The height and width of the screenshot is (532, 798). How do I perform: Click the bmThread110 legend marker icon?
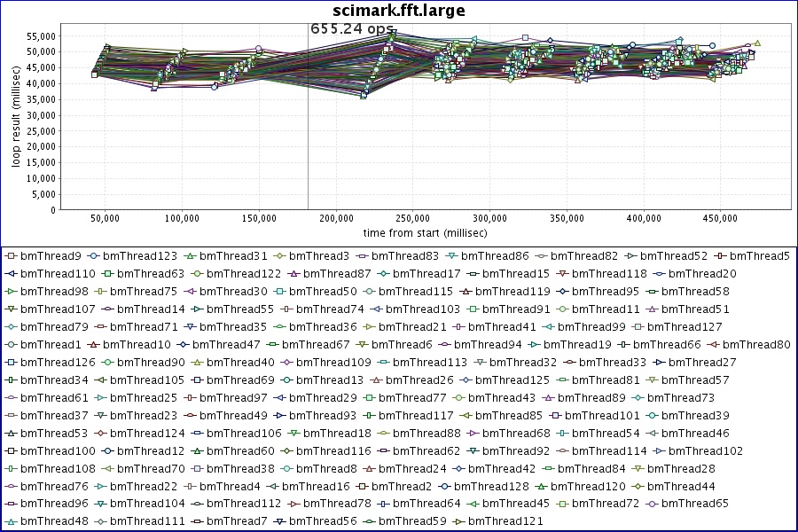coord(11,274)
